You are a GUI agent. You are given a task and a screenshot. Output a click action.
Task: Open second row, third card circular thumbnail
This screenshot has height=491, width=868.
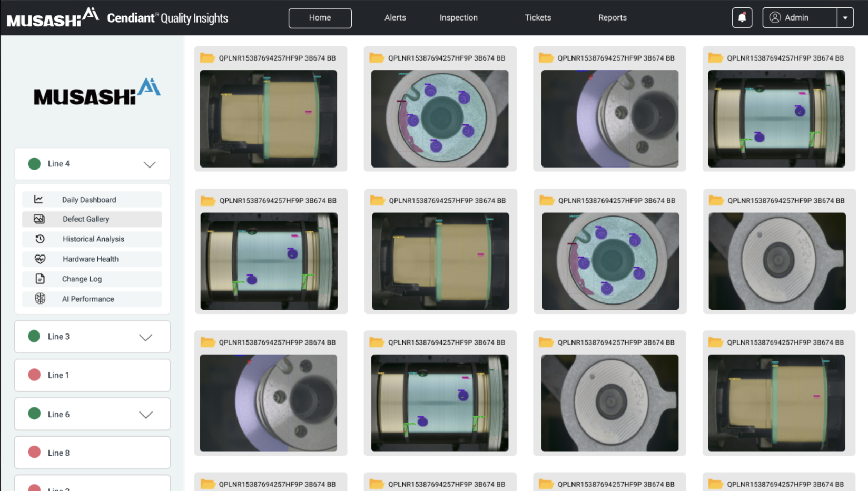click(610, 261)
